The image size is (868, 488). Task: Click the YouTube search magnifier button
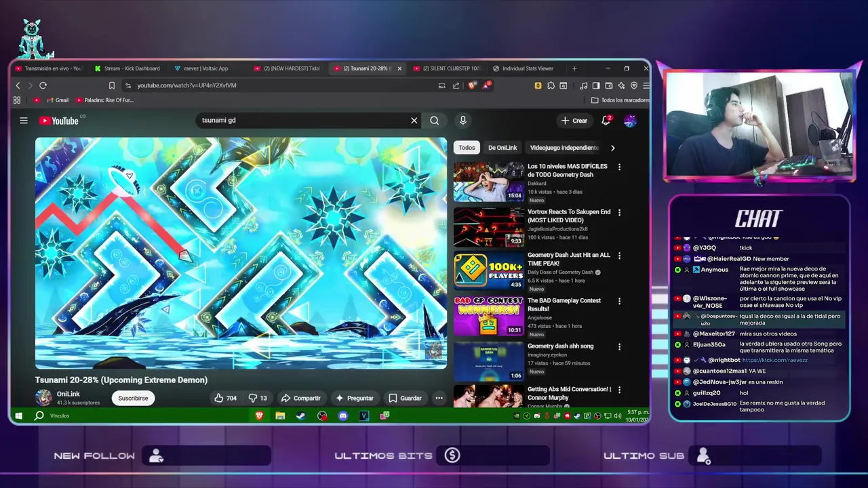pos(435,121)
